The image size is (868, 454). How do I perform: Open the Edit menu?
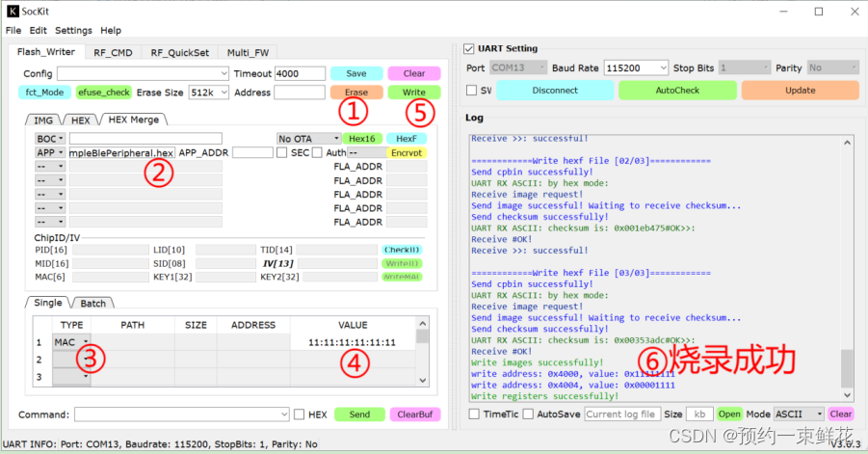39,31
